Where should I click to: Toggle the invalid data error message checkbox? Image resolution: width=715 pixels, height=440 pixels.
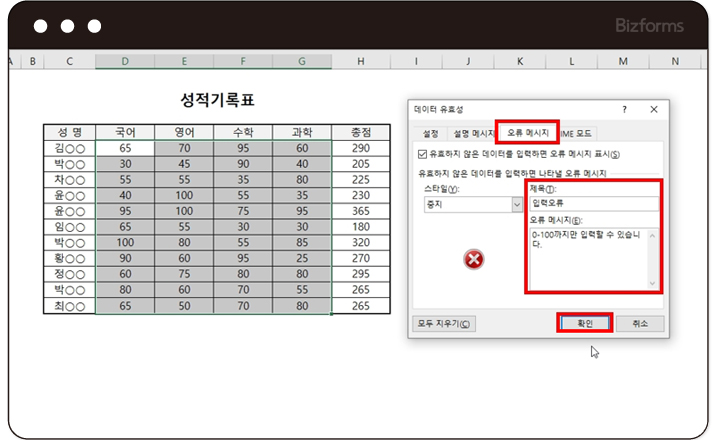click(x=422, y=155)
